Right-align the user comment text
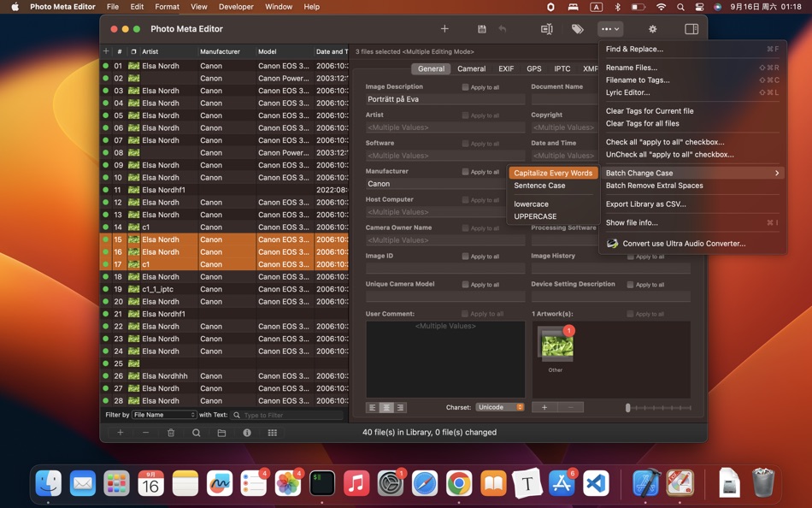812x508 pixels. coord(400,407)
